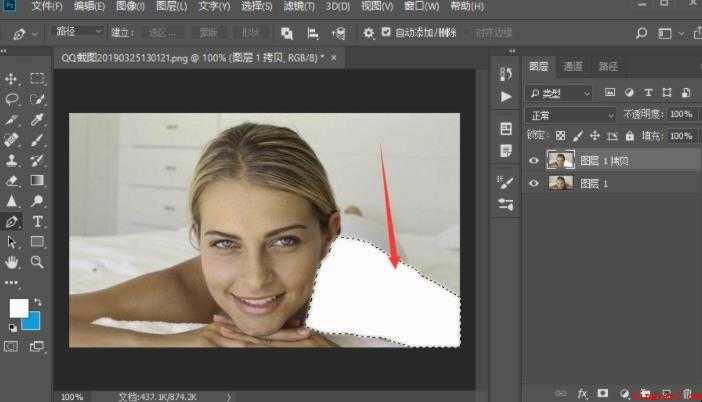702x402 pixels.
Task: Open the 图像(I) menu
Action: click(130, 6)
